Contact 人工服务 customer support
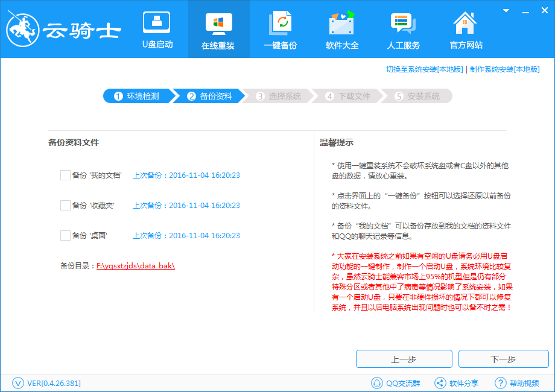This screenshot has width=555, height=392. (403, 29)
